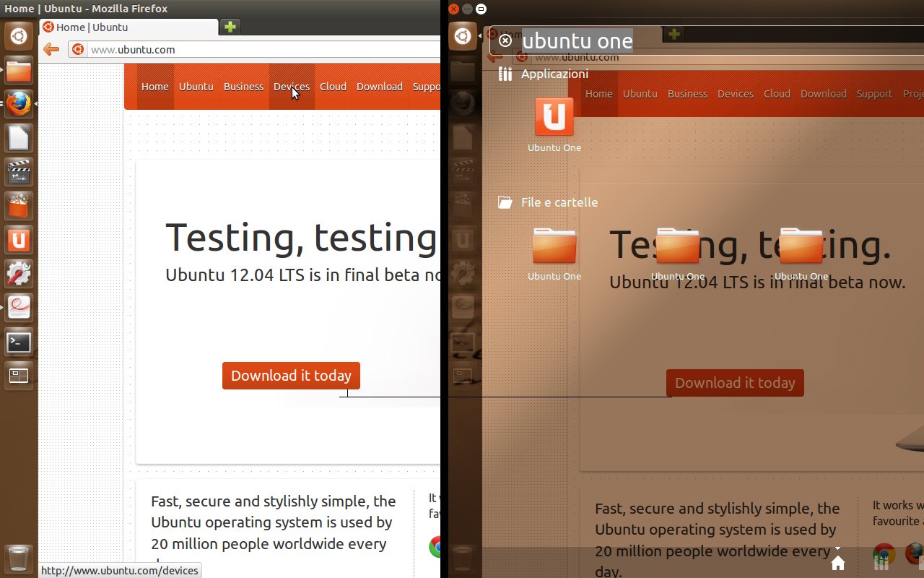Click 'Download it today' in left Firefox window
The image size is (924, 578).
tap(291, 376)
